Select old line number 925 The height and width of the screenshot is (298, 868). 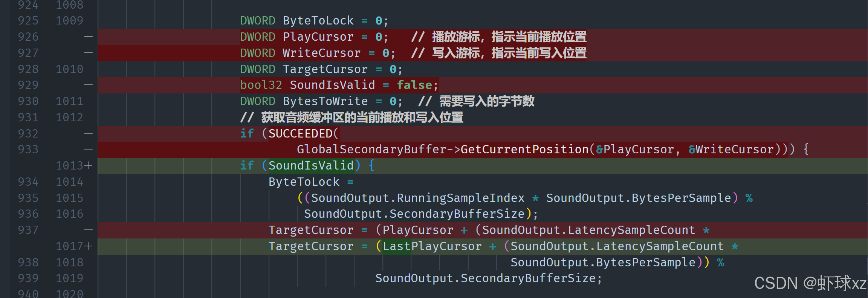28,21
